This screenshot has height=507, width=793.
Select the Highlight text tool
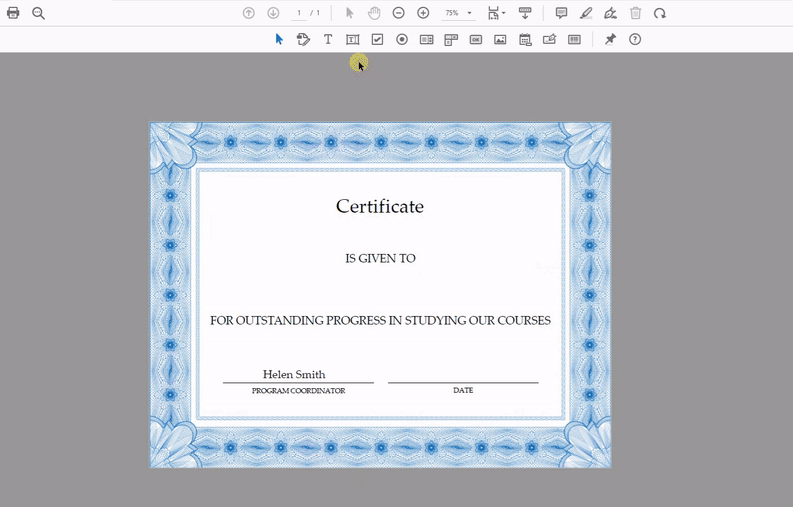pyautogui.click(x=586, y=13)
